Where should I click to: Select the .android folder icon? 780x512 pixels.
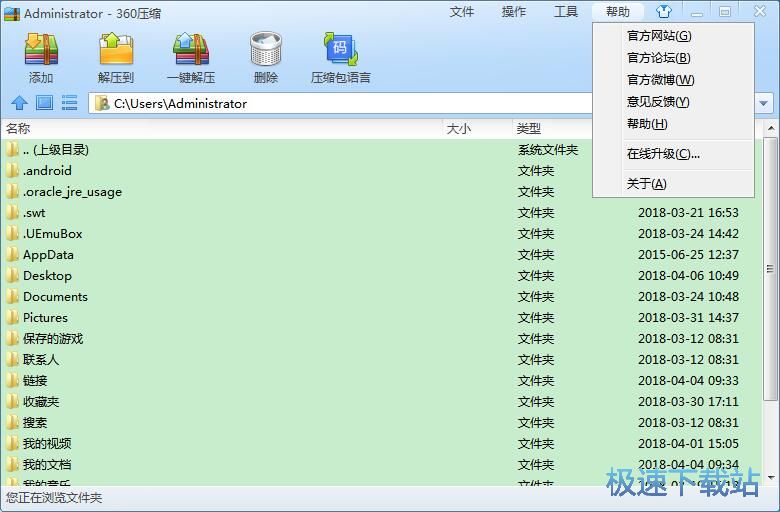(x=12, y=171)
